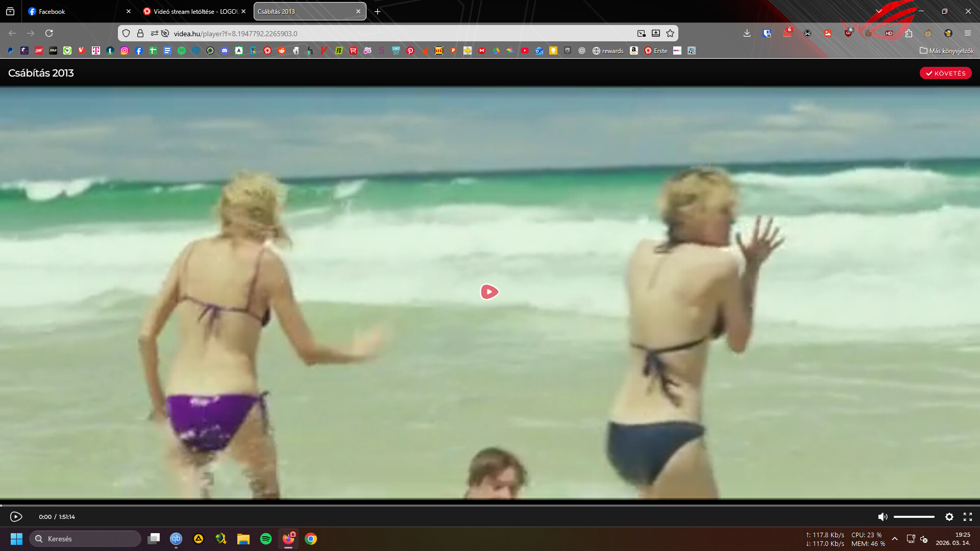This screenshot has height=551, width=980.
Task: Open the Extensions puzzle-piece menu
Action: [x=909, y=34]
